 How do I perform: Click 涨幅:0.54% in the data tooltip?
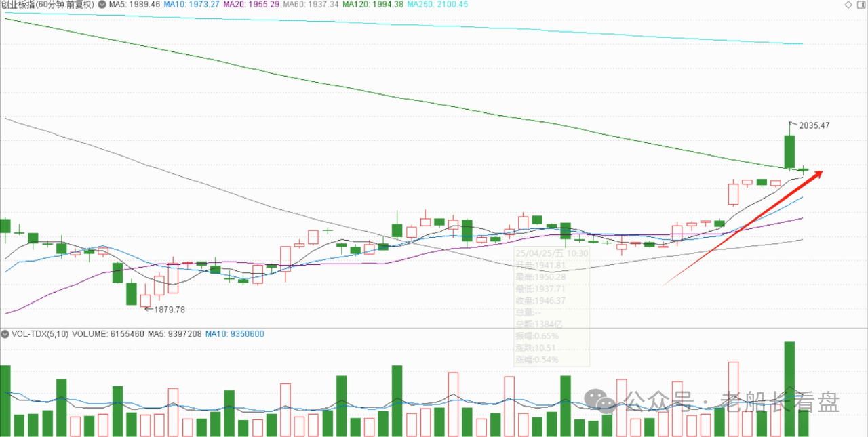538,359
